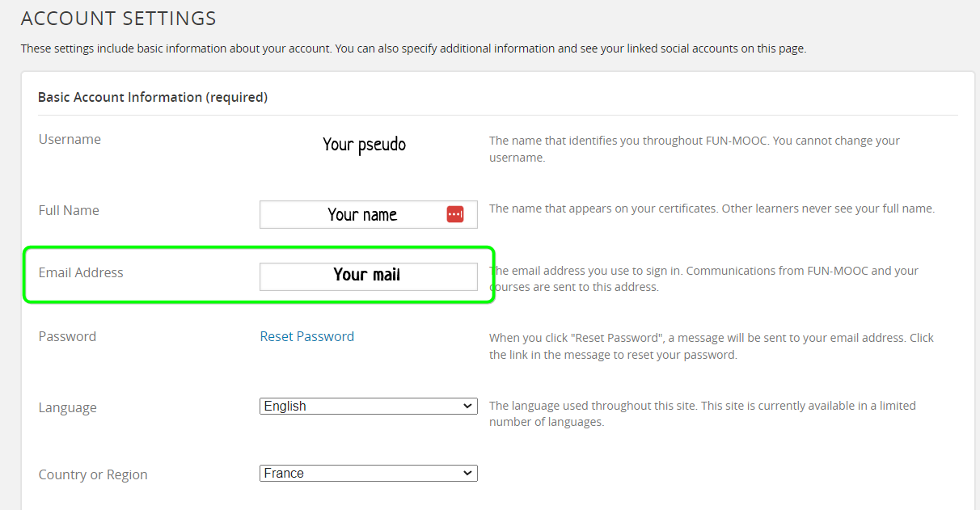Click the Password field label
Image resolution: width=980 pixels, height=510 pixels.
pos(67,336)
